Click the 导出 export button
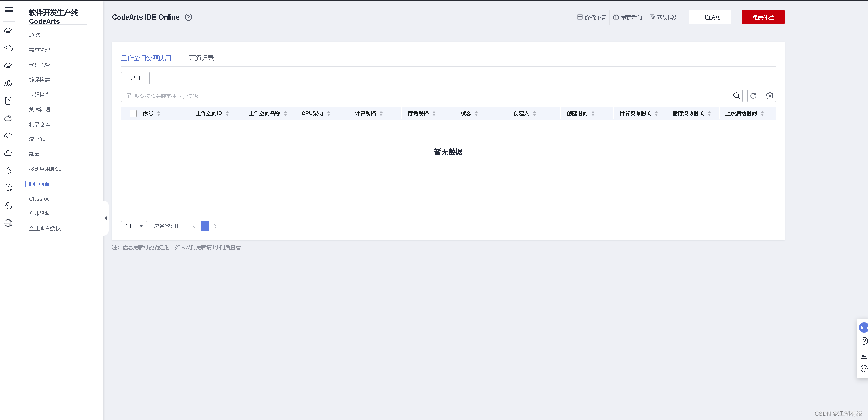868x420 pixels. click(135, 78)
